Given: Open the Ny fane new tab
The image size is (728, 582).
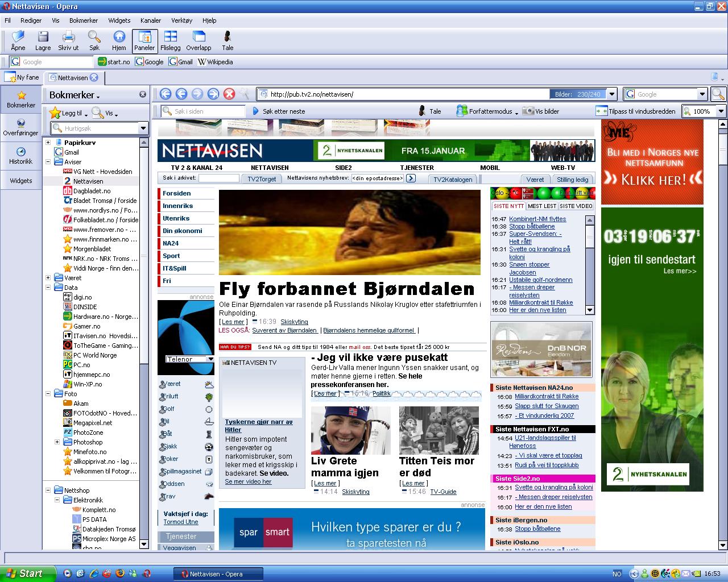Looking at the screenshot, I should [22, 77].
